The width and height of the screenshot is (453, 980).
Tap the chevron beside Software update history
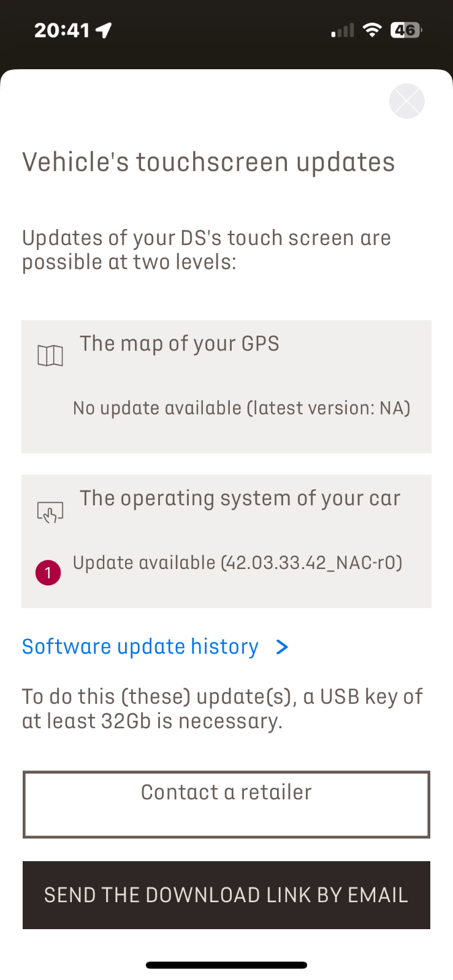point(282,647)
